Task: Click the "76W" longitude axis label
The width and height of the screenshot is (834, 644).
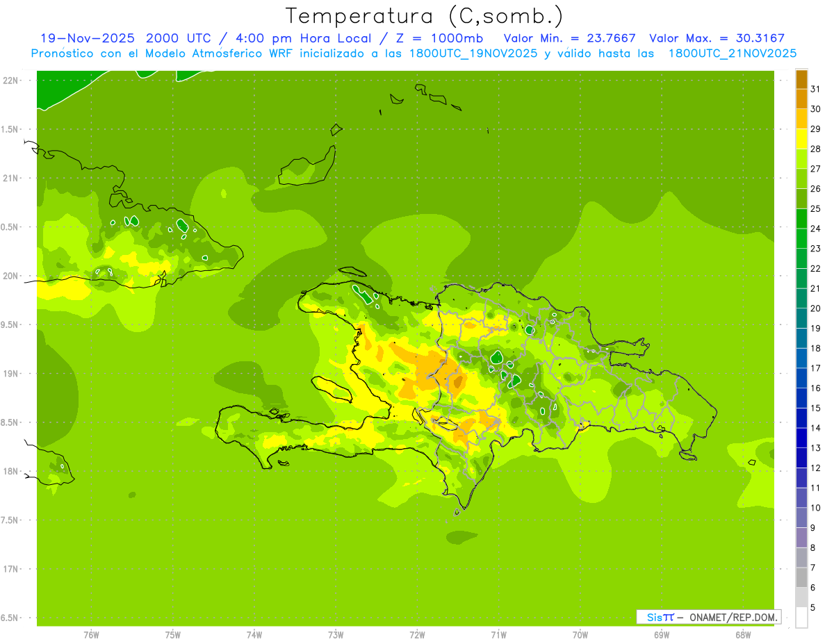Action: [x=91, y=635]
